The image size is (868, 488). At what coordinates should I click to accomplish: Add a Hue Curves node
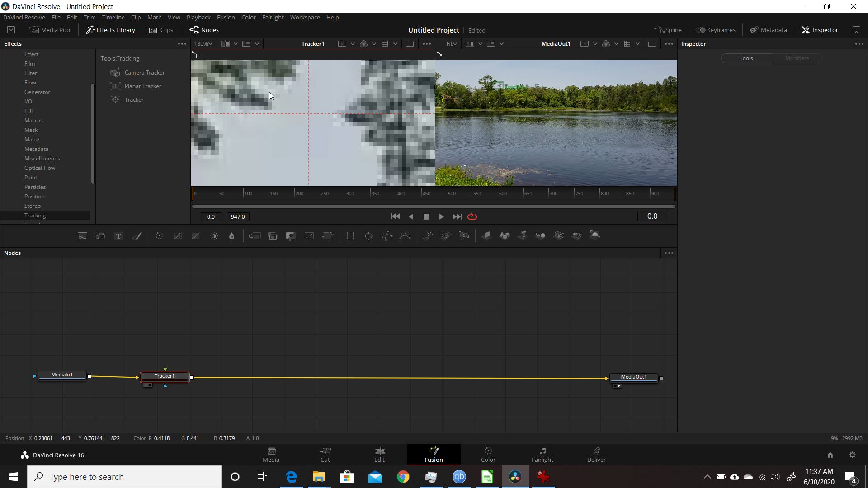pyautogui.click(x=196, y=236)
